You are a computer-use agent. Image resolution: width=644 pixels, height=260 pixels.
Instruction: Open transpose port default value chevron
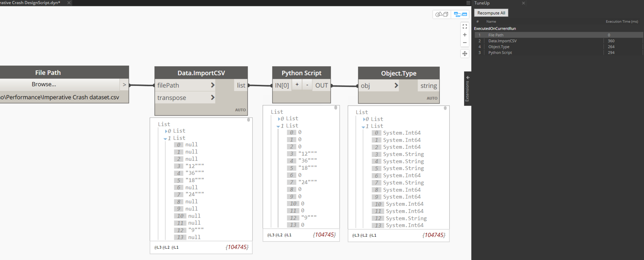[212, 98]
